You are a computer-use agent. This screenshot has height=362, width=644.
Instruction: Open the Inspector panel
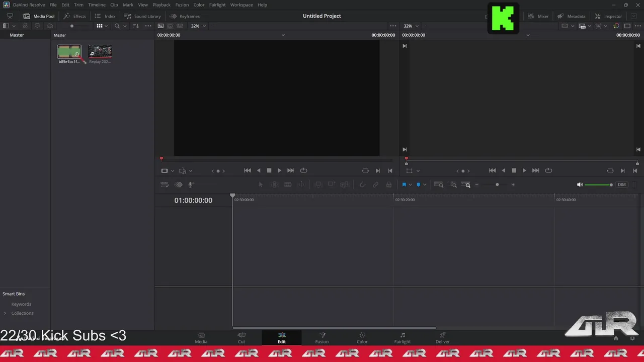(x=608, y=16)
